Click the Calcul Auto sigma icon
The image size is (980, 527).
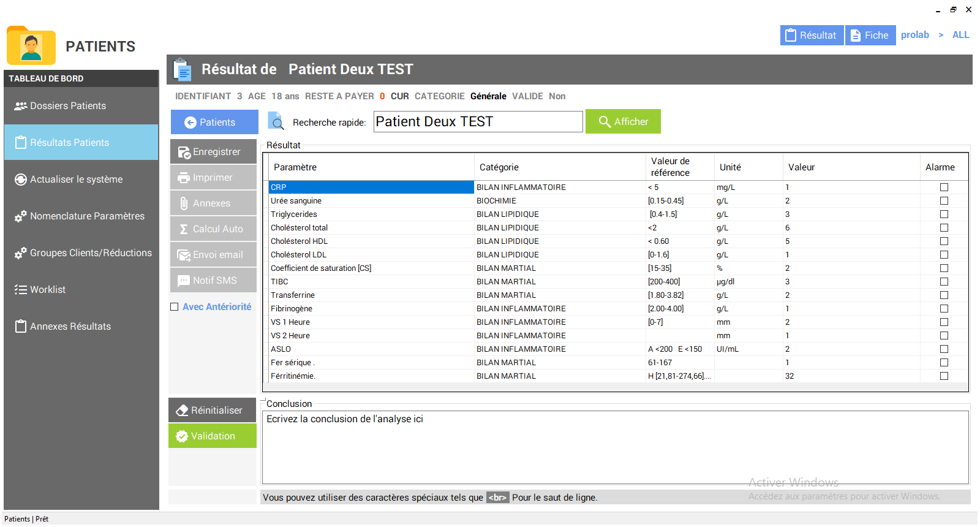point(184,229)
